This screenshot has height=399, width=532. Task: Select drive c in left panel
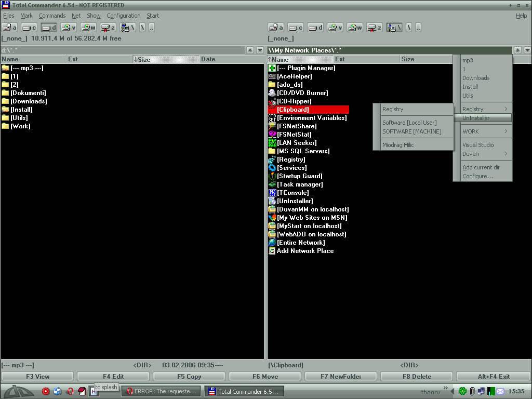[29, 28]
